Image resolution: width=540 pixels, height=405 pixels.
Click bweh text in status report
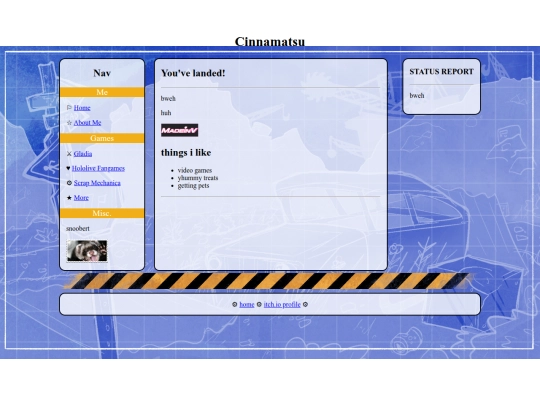point(417,96)
